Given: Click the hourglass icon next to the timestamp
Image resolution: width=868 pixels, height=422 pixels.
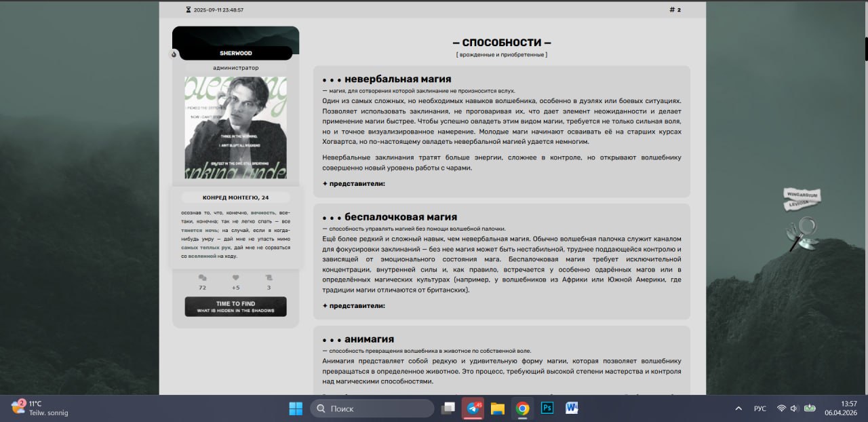Looking at the screenshot, I should 188,9.
